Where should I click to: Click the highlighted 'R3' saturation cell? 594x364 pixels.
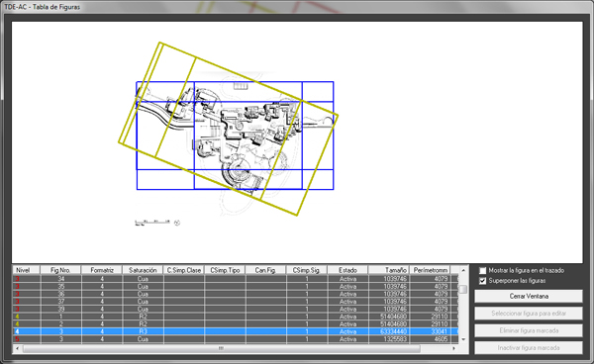click(x=143, y=331)
